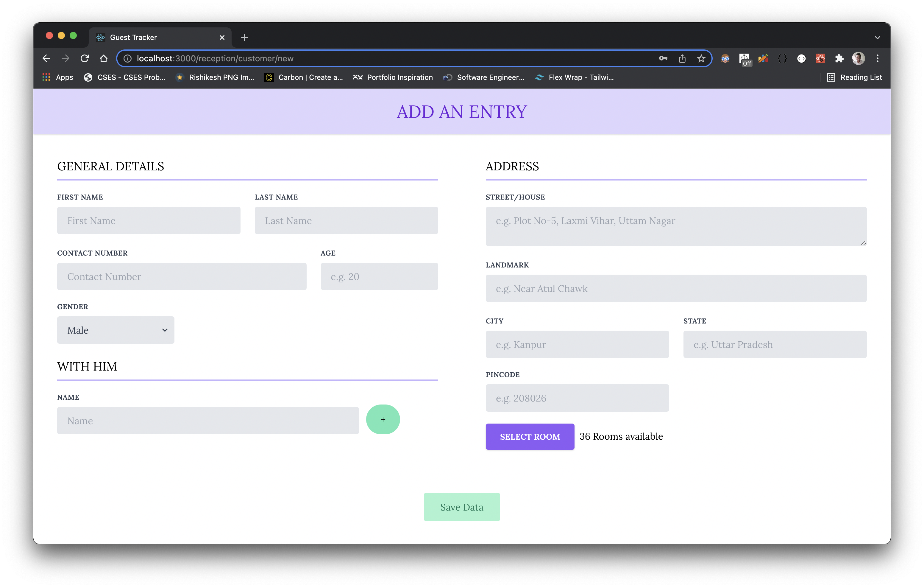
Task: Click into the Contact Number field
Action: click(182, 276)
